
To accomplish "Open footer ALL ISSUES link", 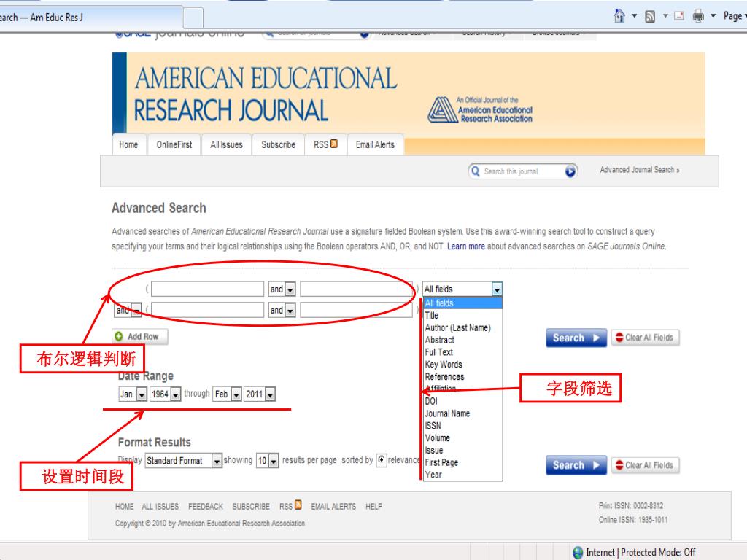I will click(x=160, y=507).
